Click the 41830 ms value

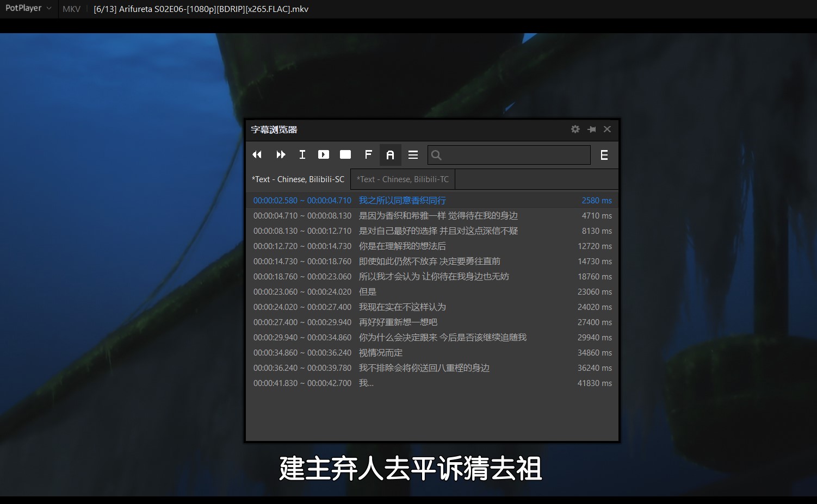tap(595, 383)
